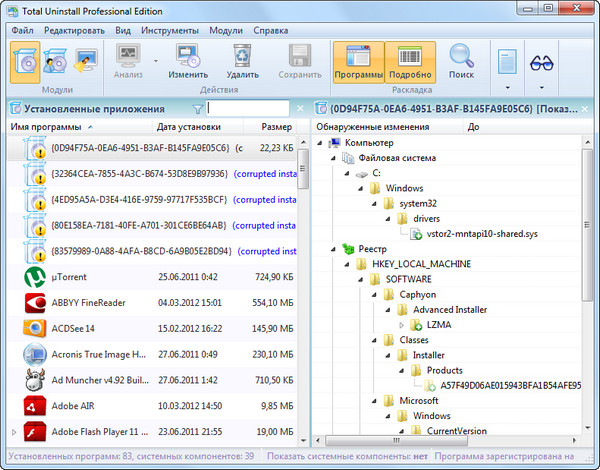This screenshot has height=470, width=600.
Task: Click the Изменить toolbar icon
Action: pyautogui.click(x=188, y=56)
